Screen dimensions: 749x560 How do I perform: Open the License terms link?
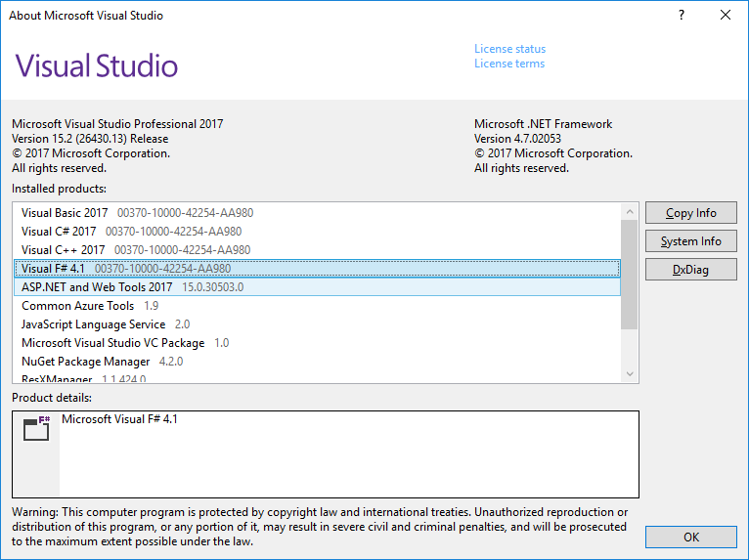(509, 64)
